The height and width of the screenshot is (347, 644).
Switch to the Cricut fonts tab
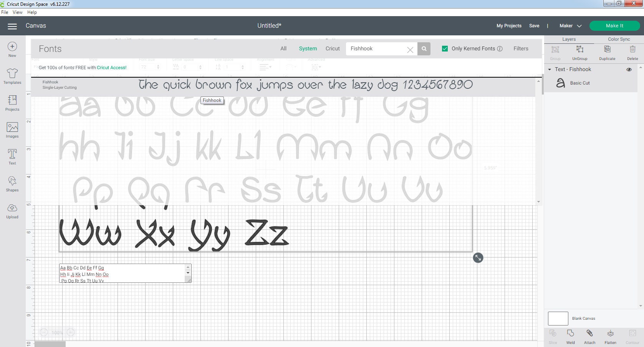[332, 48]
